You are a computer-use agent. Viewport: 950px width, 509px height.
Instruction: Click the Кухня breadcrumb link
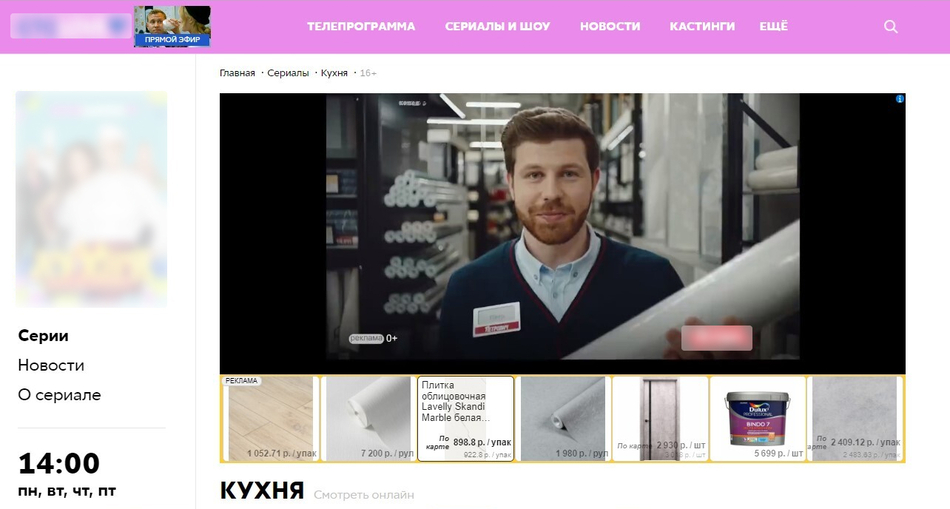334,73
